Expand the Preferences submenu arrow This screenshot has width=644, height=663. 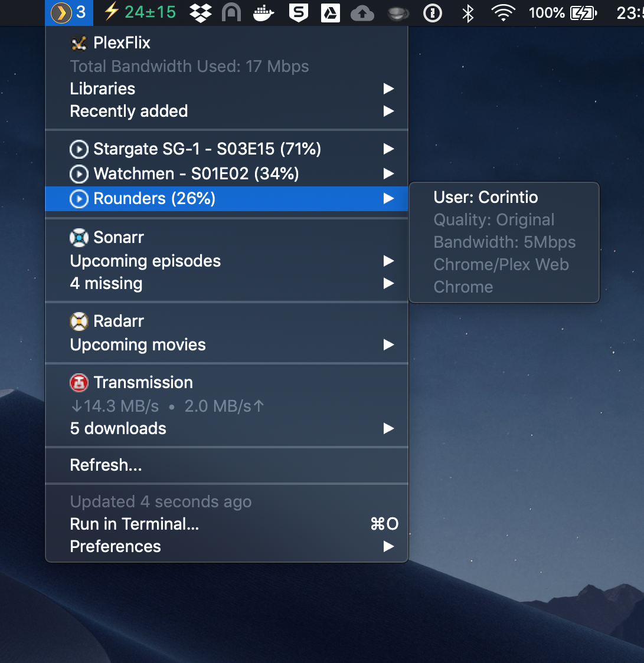click(388, 546)
